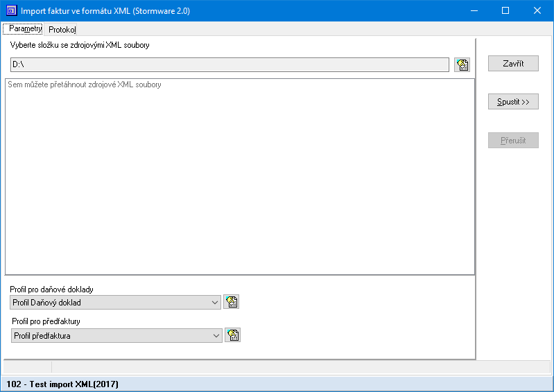Click the folder browse icon beside the D:\ path

pos(462,64)
